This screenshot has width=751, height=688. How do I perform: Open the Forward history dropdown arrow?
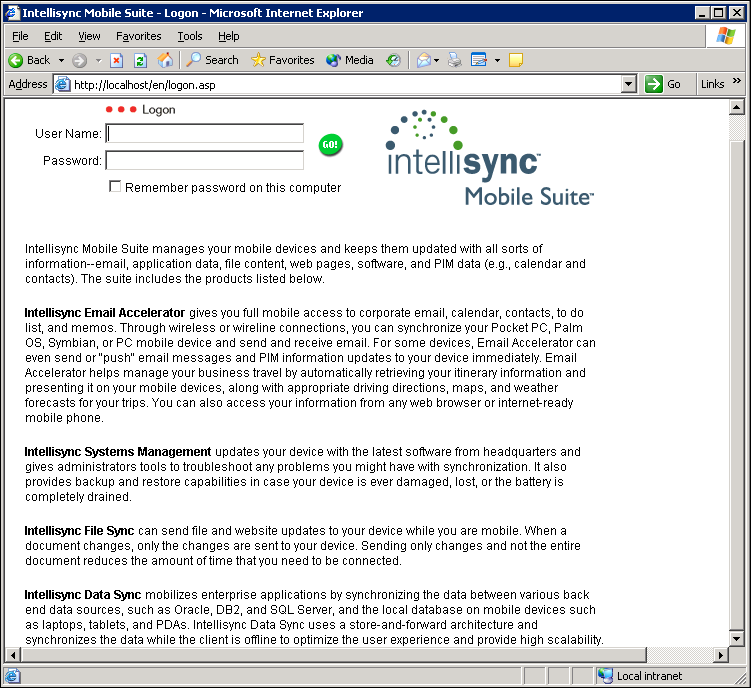point(99,60)
